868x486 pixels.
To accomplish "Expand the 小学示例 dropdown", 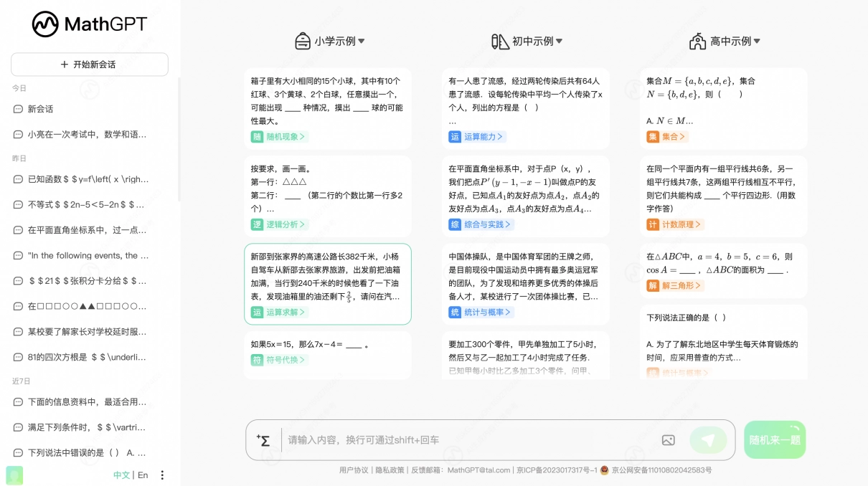I will (362, 42).
